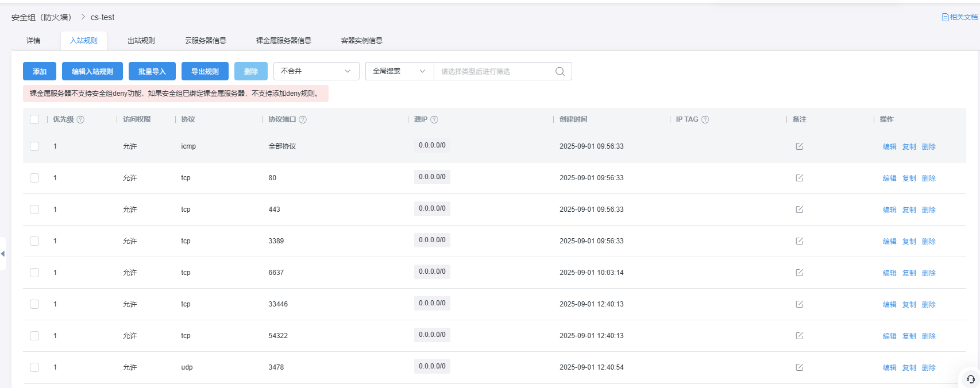Click the 批量导入 button
Image resolution: width=980 pixels, height=388 pixels.
[152, 71]
